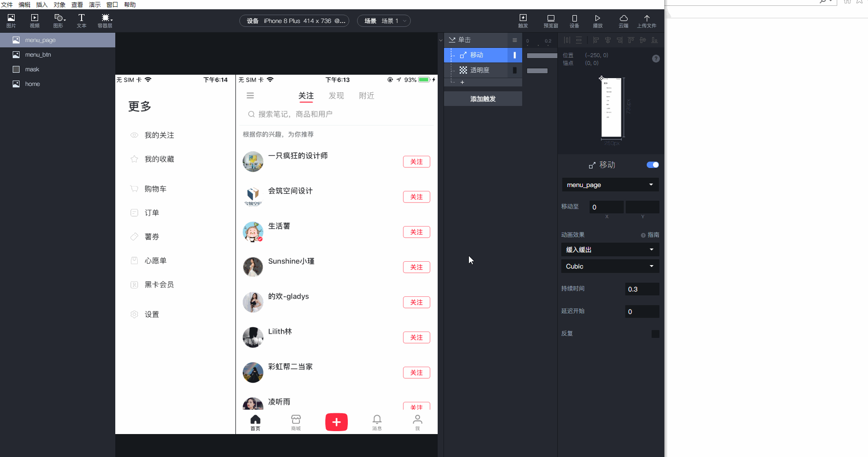
Task: Follow Sunshine小瑾 with the 关注 button
Action: 417,267
